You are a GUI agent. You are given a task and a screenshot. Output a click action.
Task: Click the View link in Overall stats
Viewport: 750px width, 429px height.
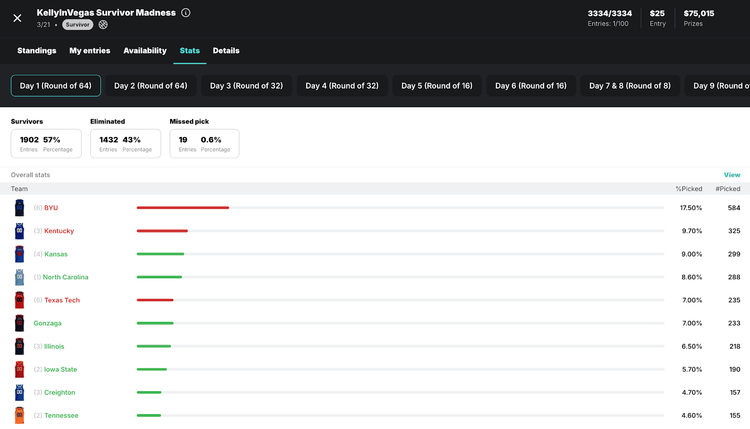pos(732,175)
